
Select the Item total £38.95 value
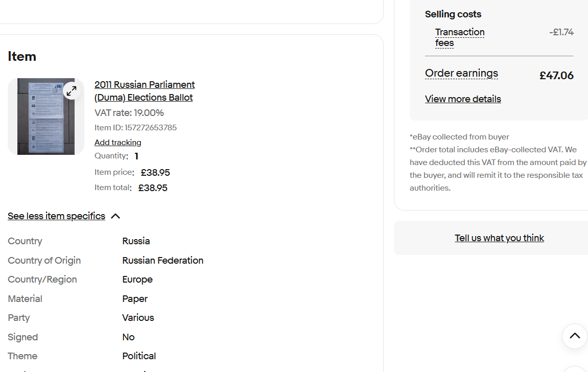click(153, 188)
